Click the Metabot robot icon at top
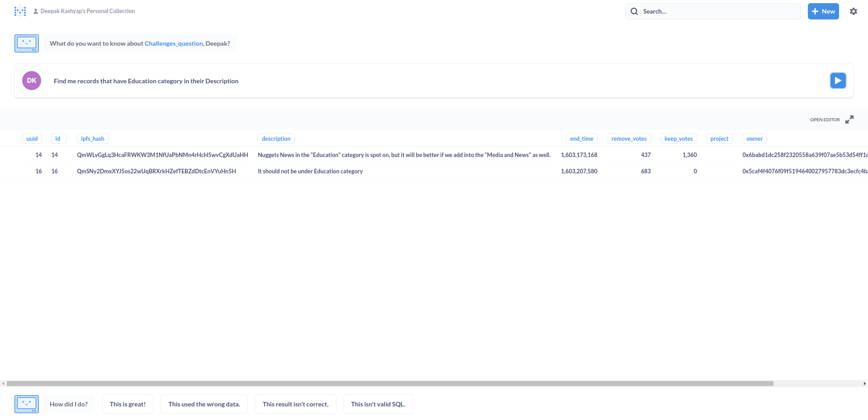868x420 pixels. (27, 43)
